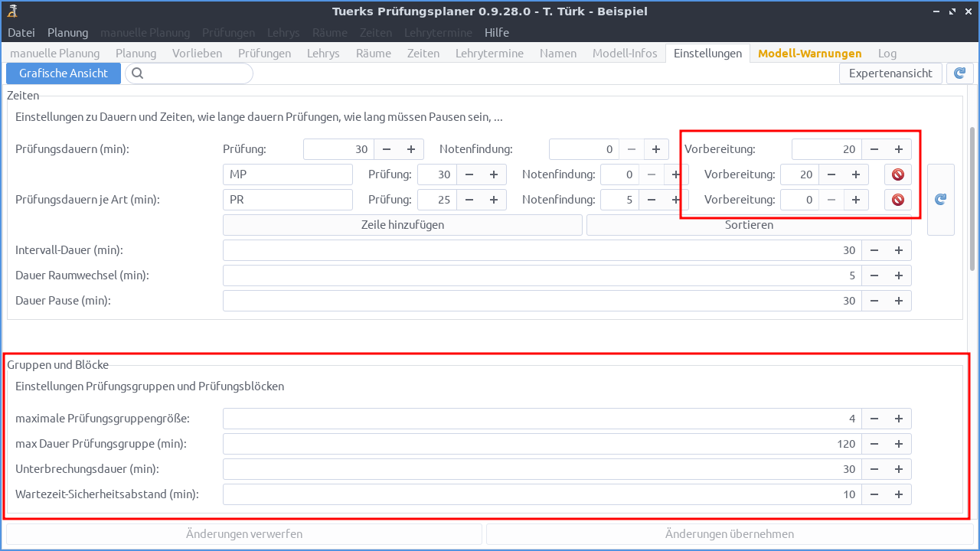Increase the Wartezeit-Sicherheitsabstand value
The width and height of the screenshot is (980, 551).
coord(899,494)
